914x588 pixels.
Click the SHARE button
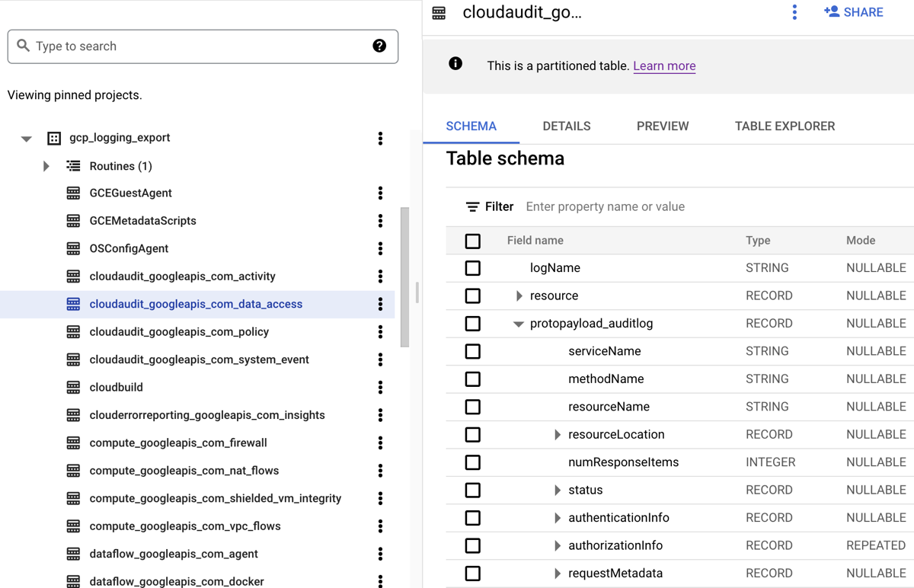853,11
